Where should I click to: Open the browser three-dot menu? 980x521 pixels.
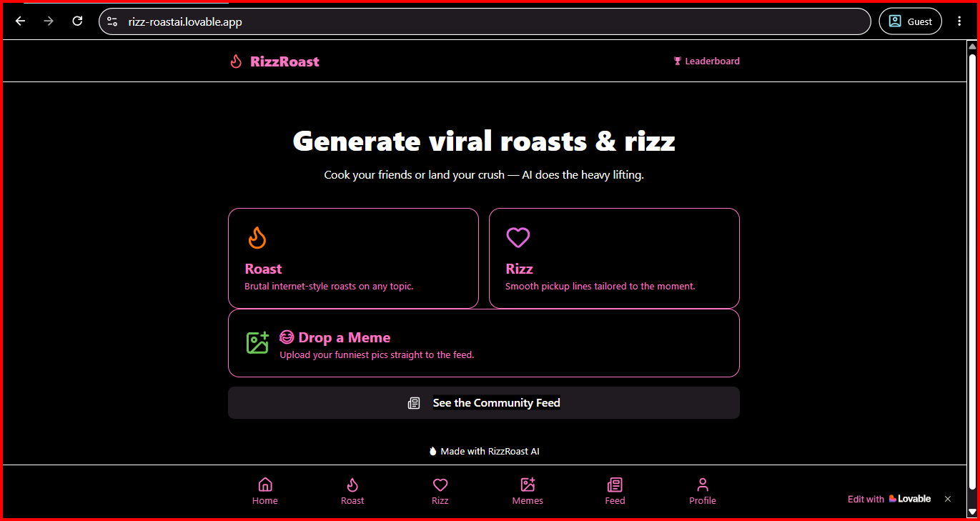pyautogui.click(x=959, y=21)
